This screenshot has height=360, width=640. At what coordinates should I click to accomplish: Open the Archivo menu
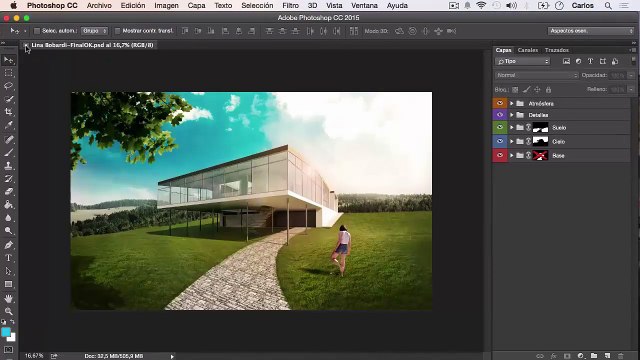tap(99, 6)
